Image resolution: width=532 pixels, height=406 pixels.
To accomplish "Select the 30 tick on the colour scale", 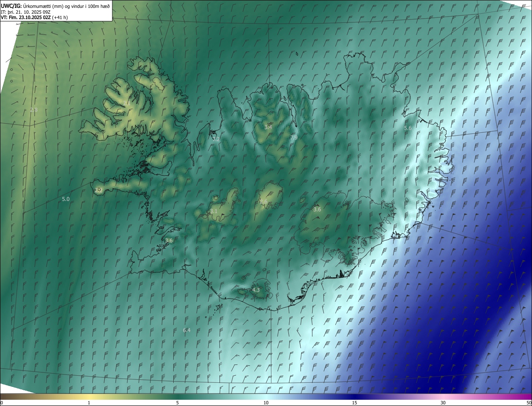I will [x=443, y=403].
